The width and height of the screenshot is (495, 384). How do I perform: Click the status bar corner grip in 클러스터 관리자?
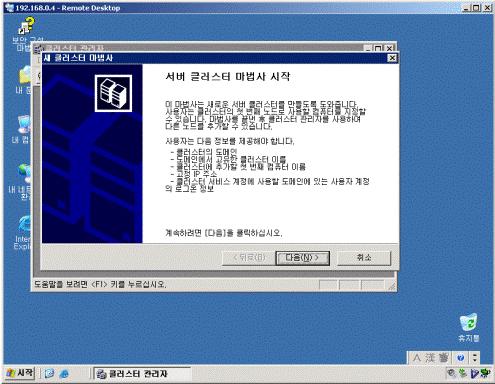tap(392, 286)
